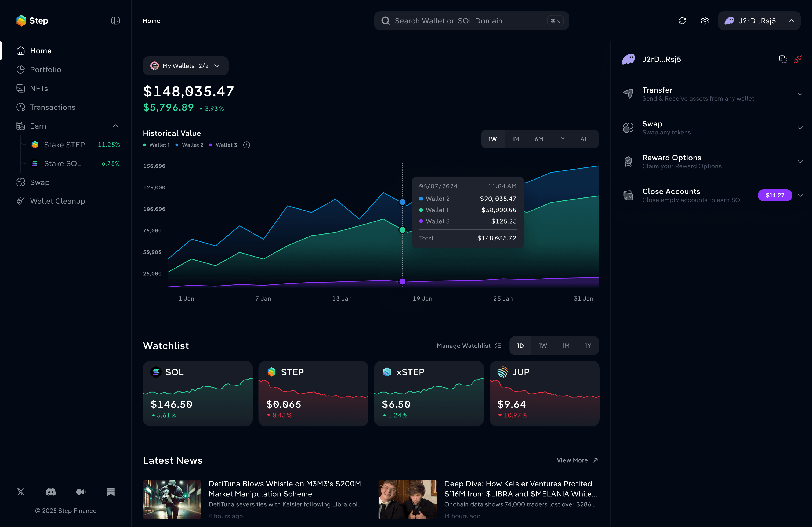Open the My Wallets dropdown
The height and width of the screenshot is (527, 812).
click(x=185, y=66)
